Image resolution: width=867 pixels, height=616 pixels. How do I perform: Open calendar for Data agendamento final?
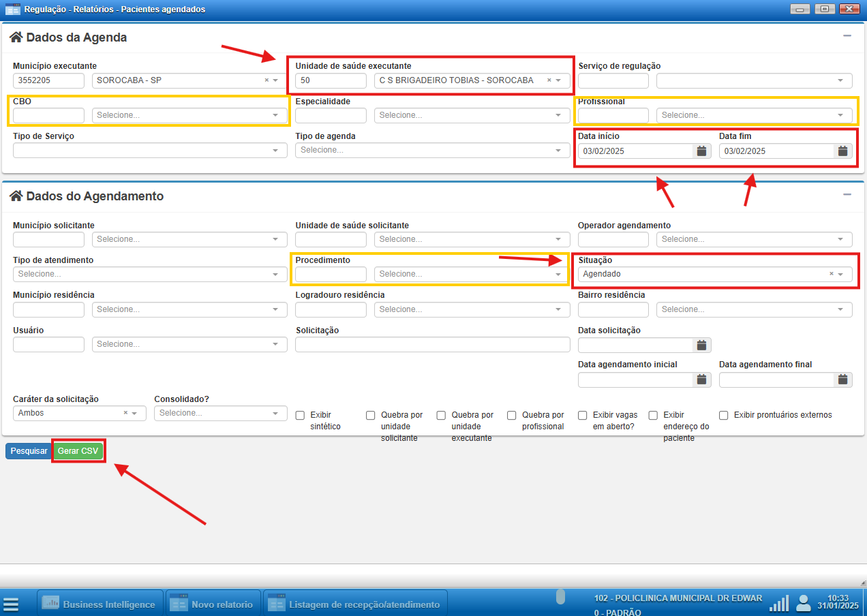[842, 380]
